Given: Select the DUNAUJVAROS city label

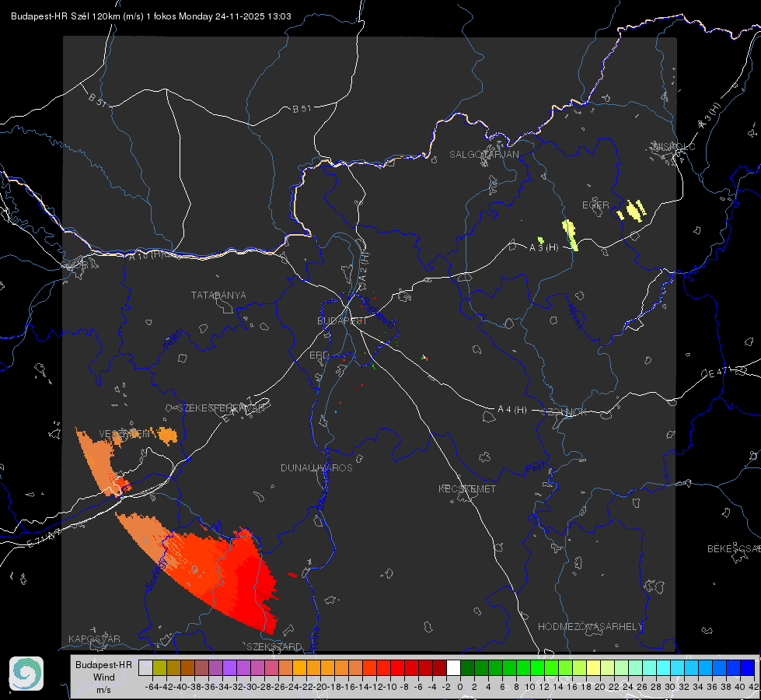Looking at the screenshot, I should tap(316, 467).
